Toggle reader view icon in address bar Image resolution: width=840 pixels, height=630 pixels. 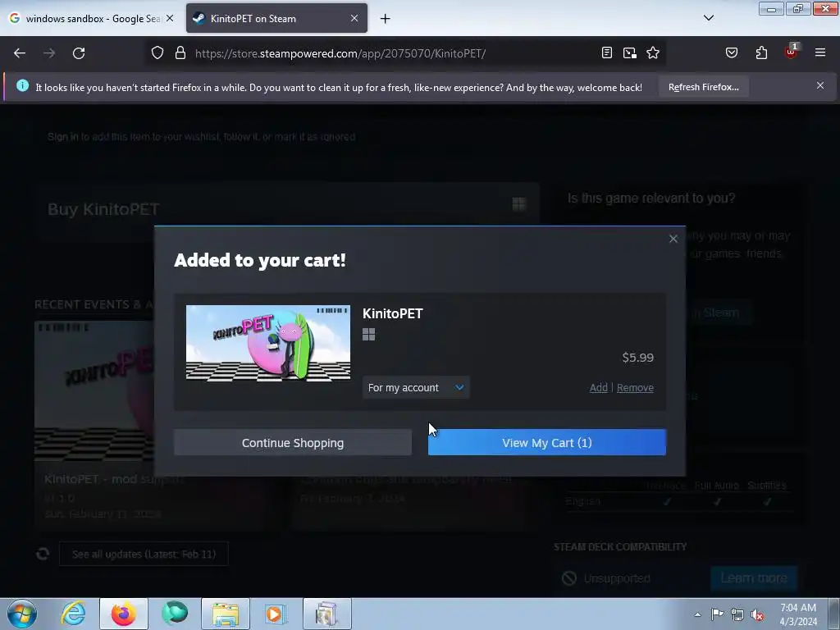606,53
